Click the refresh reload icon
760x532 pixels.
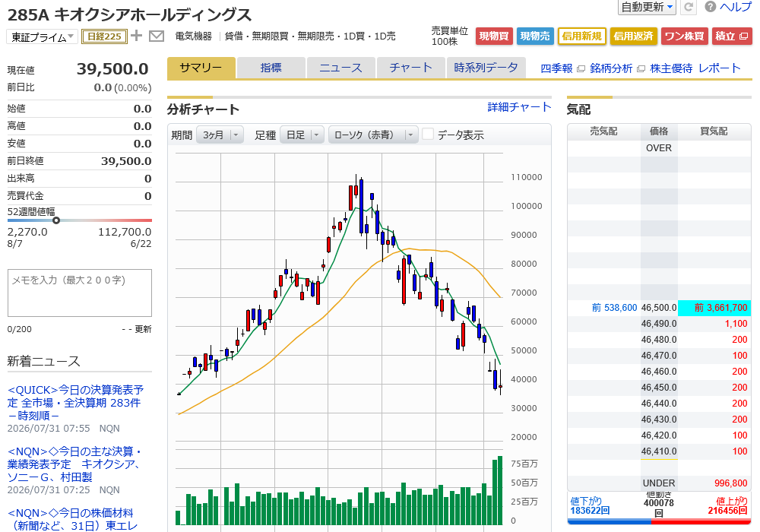(689, 7)
